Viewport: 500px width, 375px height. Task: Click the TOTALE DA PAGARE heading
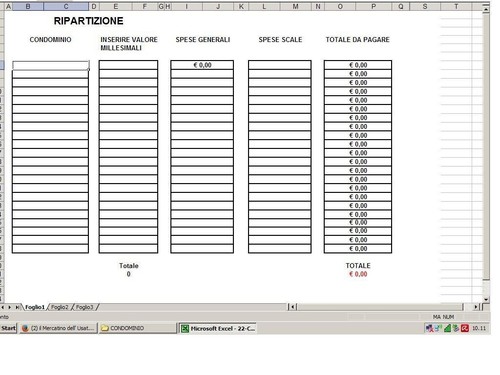tap(358, 40)
